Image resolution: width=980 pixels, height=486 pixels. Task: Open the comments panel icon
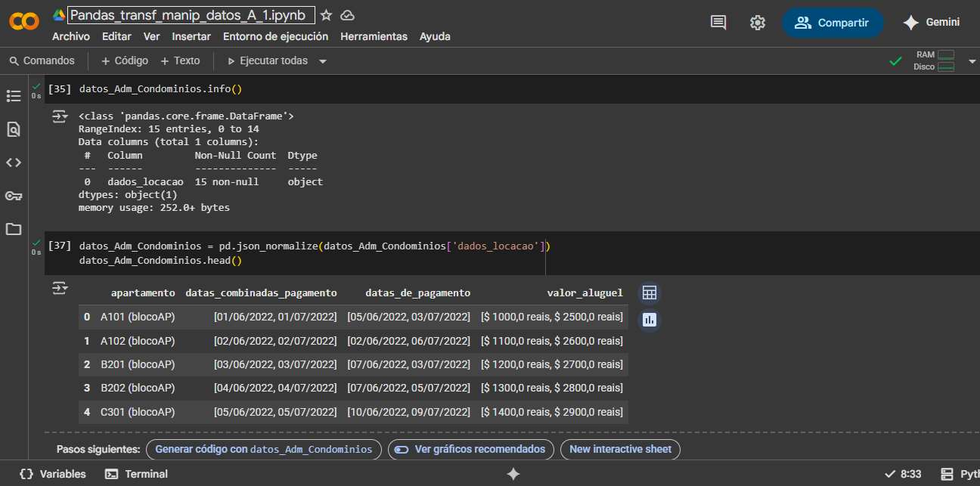click(x=718, y=23)
